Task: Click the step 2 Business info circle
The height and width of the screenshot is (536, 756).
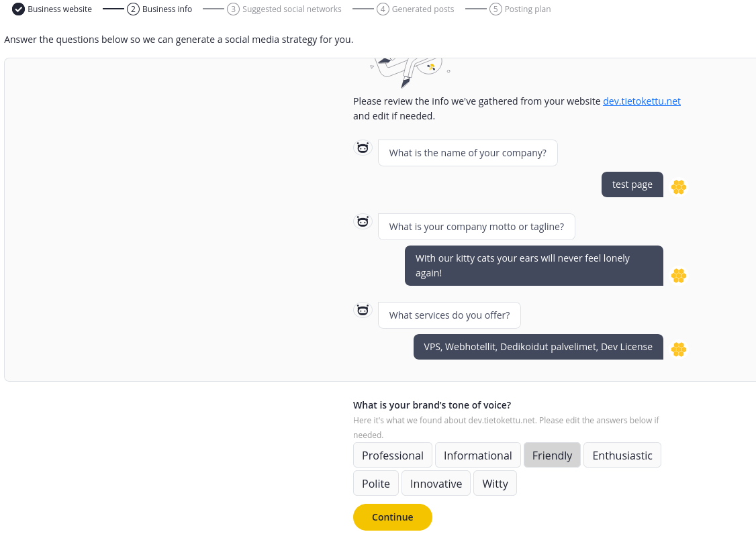Action: click(133, 9)
